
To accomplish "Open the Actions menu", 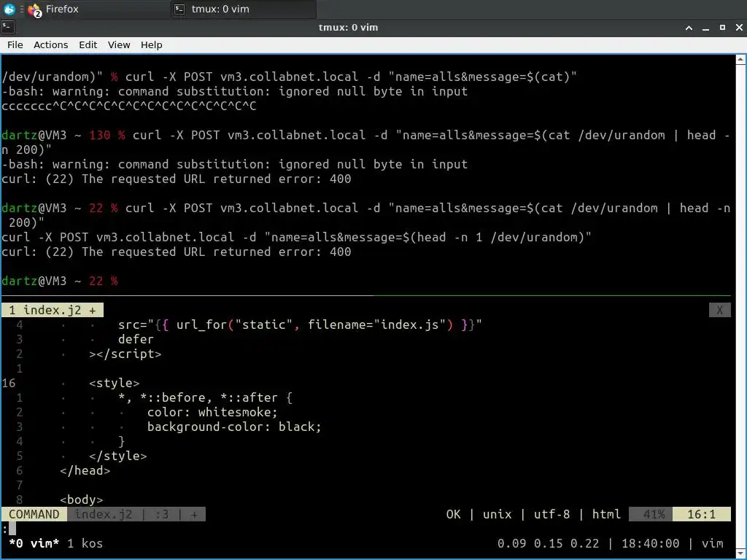I will coord(50,44).
